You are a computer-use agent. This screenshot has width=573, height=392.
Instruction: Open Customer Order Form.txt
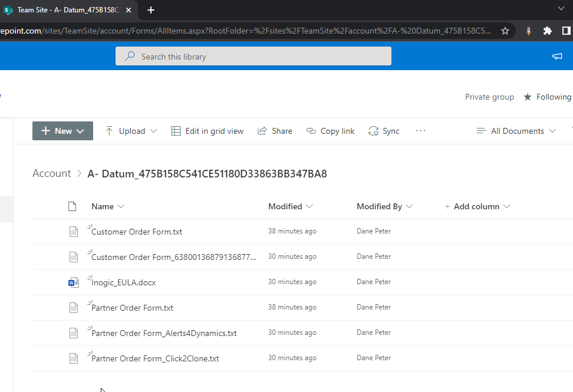[137, 232]
